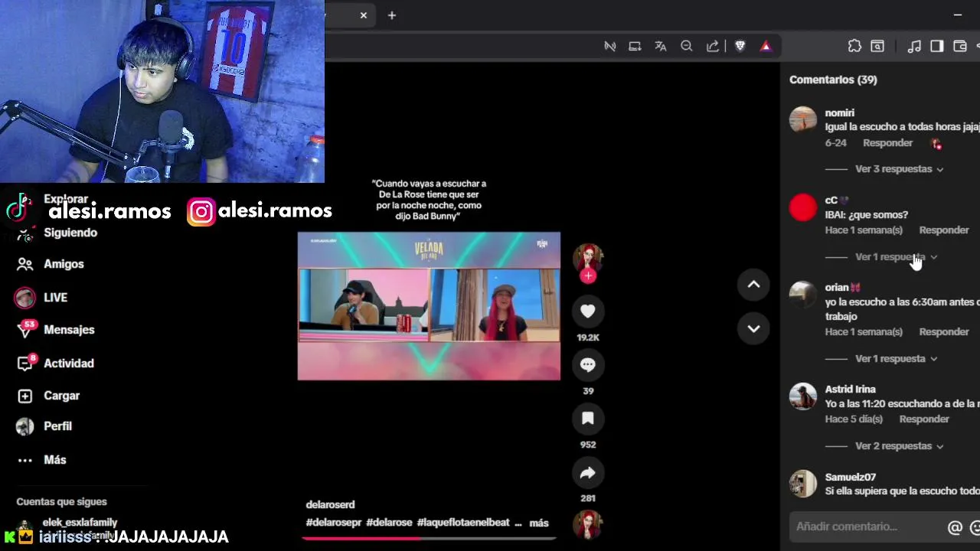Open the Brave Shields lion icon
This screenshot has height=551, width=980.
pos(740,46)
